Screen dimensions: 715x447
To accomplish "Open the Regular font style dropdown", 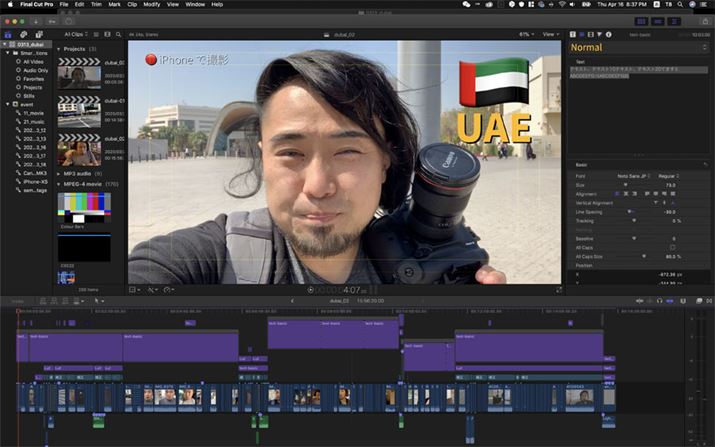I will coord(668,176).
